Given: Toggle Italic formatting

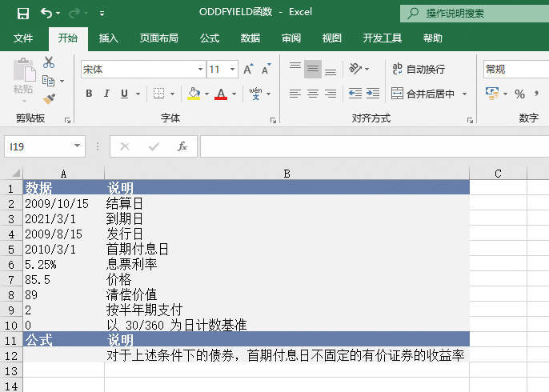Looking at the screenshot, I should (106, 94).
